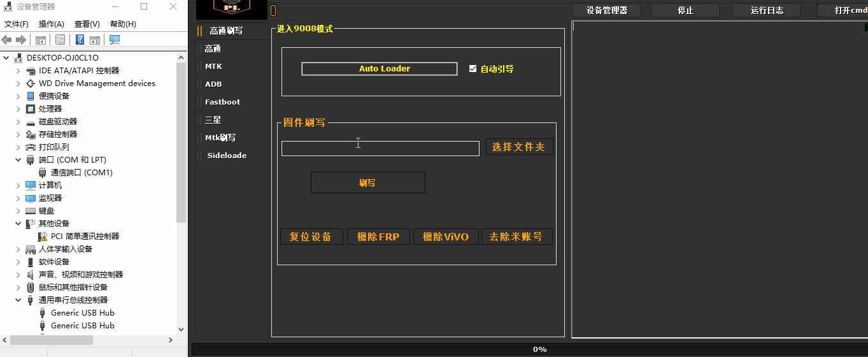
Task: Switch to the Mtk刷写 sidebar tab
Action: (232, 138)
